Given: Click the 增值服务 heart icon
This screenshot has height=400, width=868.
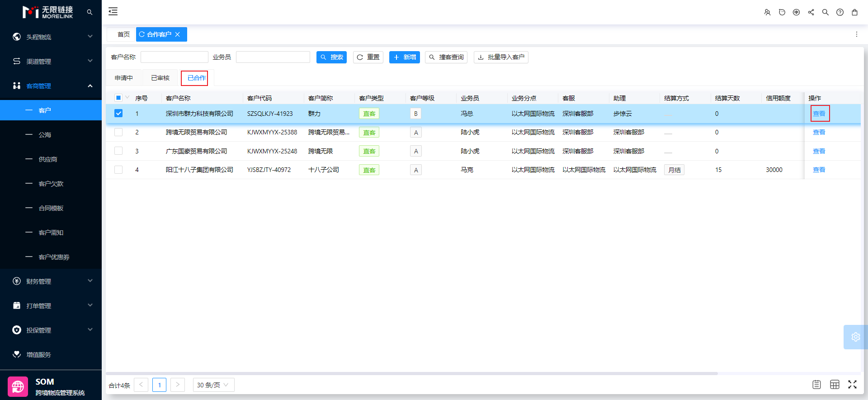Looking at the screenshot, I should [x=17, y=354].
